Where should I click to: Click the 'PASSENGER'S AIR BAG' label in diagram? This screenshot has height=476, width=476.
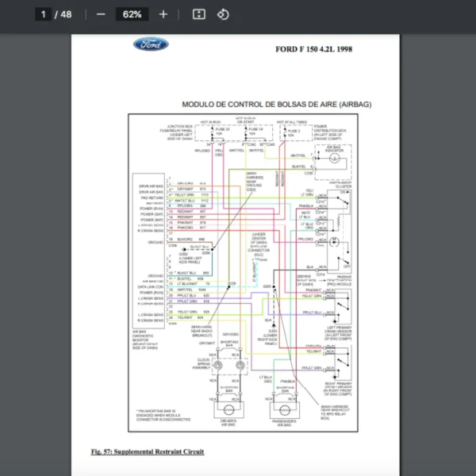point(284,423)
